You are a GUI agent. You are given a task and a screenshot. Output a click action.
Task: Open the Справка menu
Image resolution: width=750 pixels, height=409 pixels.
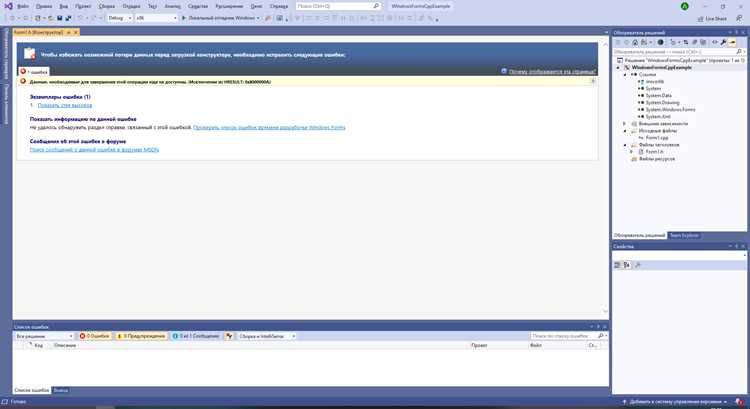point(279,6)
